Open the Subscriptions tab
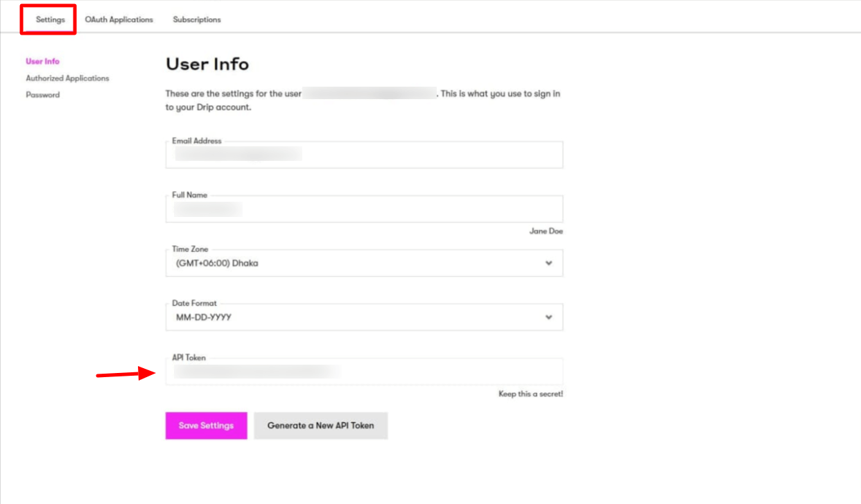Screen dimensions: 861x504 click(196, 19)
